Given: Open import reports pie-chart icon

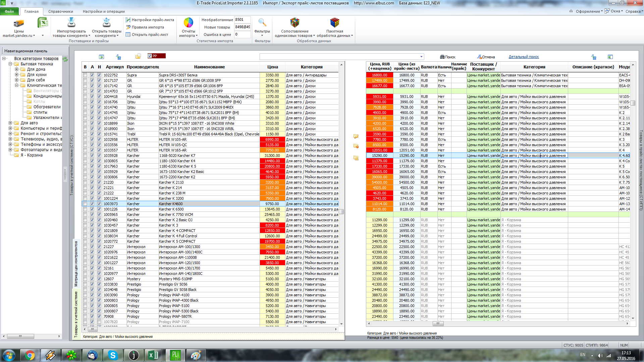Looking at the screenshot, I should pyautogui.click(x=189, y=23).
